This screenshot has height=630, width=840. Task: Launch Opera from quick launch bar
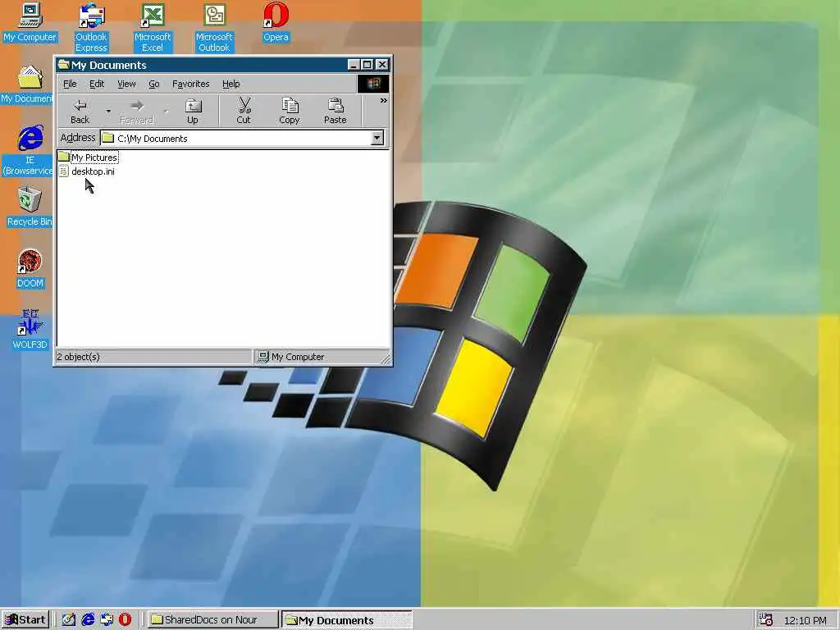point(125,620)
